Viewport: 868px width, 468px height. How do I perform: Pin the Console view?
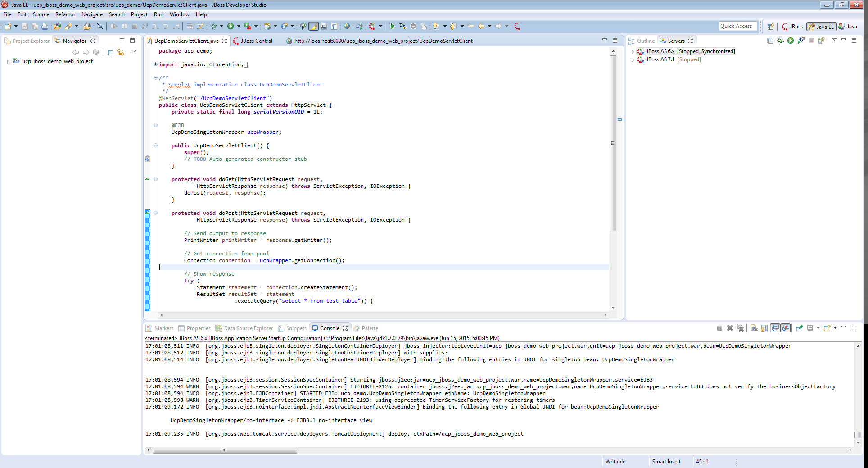point(799,328)
